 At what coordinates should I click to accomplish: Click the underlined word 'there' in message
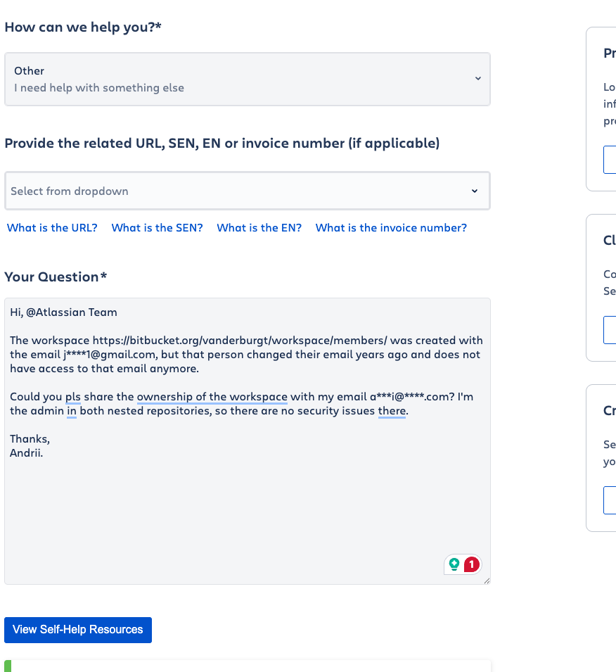(x=392, y=411)
